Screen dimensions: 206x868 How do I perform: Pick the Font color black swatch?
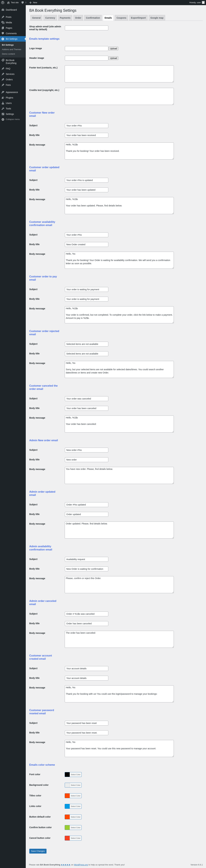coord(67,774)
